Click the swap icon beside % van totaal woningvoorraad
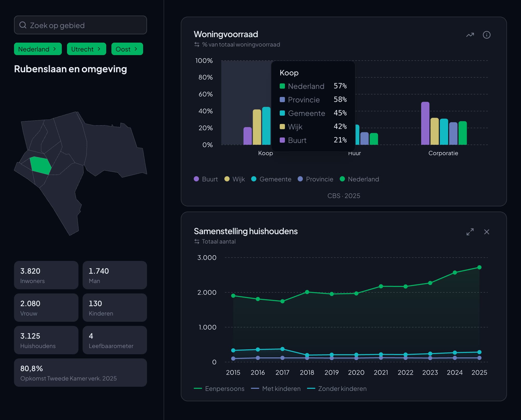Screen dimensions: 521x420 point(197,44)
